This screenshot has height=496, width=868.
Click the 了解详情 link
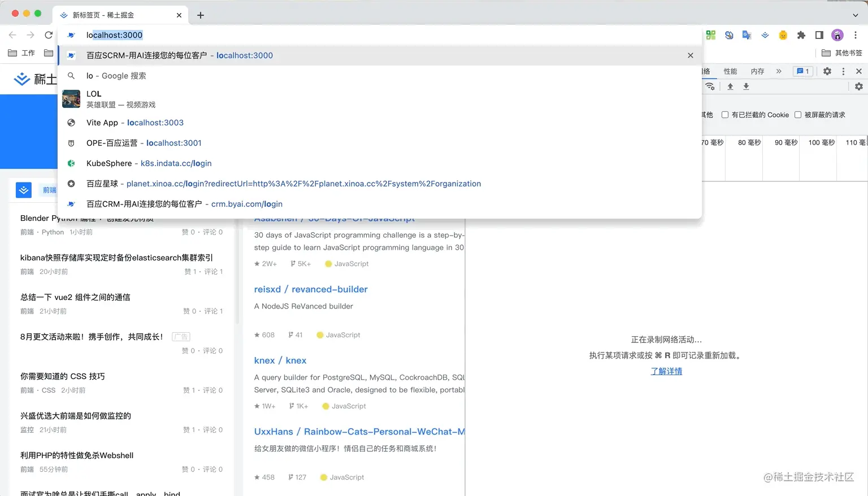pyautogui.click(x=666, y=371)
